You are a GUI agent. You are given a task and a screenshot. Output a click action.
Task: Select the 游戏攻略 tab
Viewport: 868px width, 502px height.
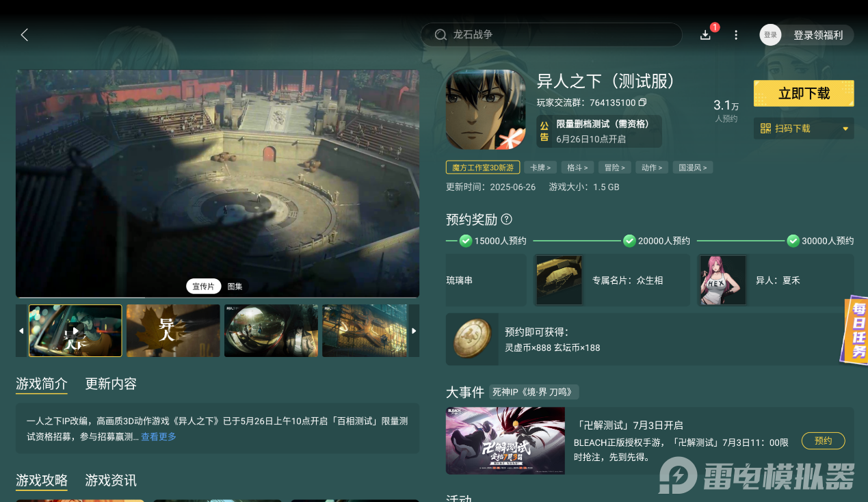(42, 480)
